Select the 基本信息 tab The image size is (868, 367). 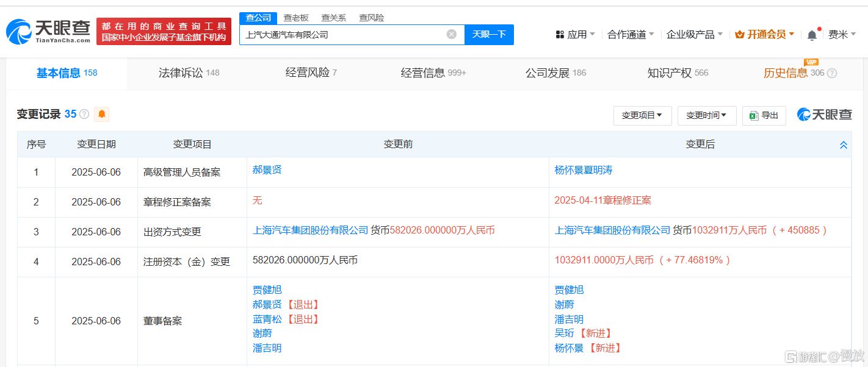(x=67, y=73)
